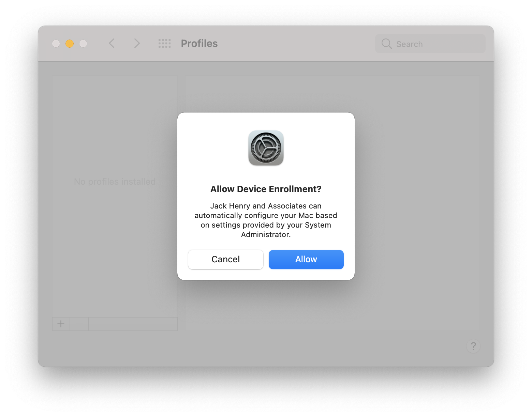Screen dimensions: 532x417
Task: Cancel the device enrollment dialog
Action: point(225,259)
